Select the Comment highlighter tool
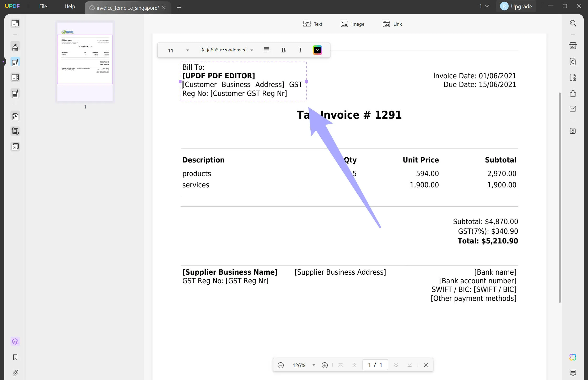Viewport: 588px width, 380px height. (x=15, y=47)
